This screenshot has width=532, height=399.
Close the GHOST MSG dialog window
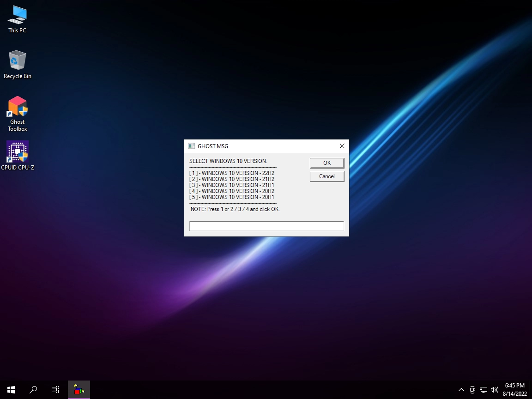click(x=342, y=146)
